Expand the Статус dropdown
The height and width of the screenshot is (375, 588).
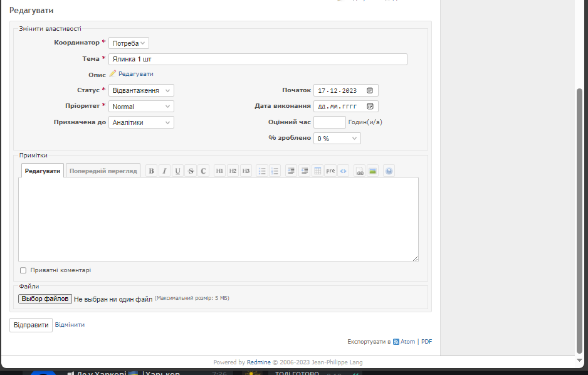pos(141,90)
